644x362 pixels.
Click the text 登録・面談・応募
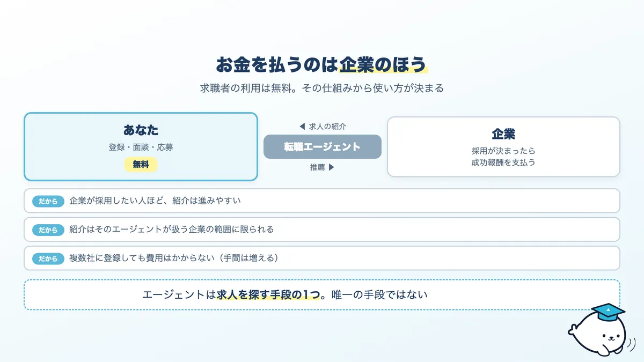pyautogui.click(x=141, y=147)
